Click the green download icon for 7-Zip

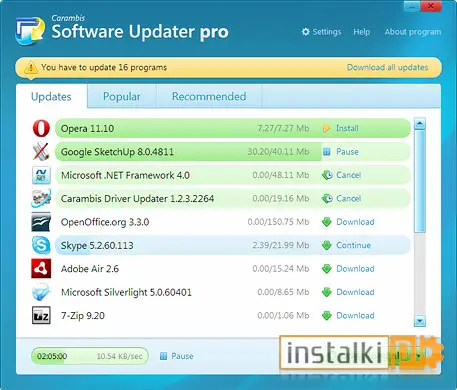pos(327,316)
